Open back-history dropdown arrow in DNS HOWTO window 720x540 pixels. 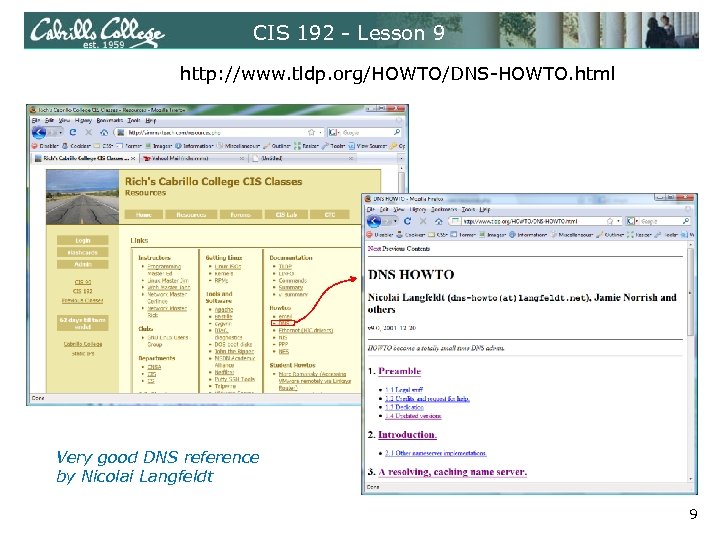(x=395, y=221)
